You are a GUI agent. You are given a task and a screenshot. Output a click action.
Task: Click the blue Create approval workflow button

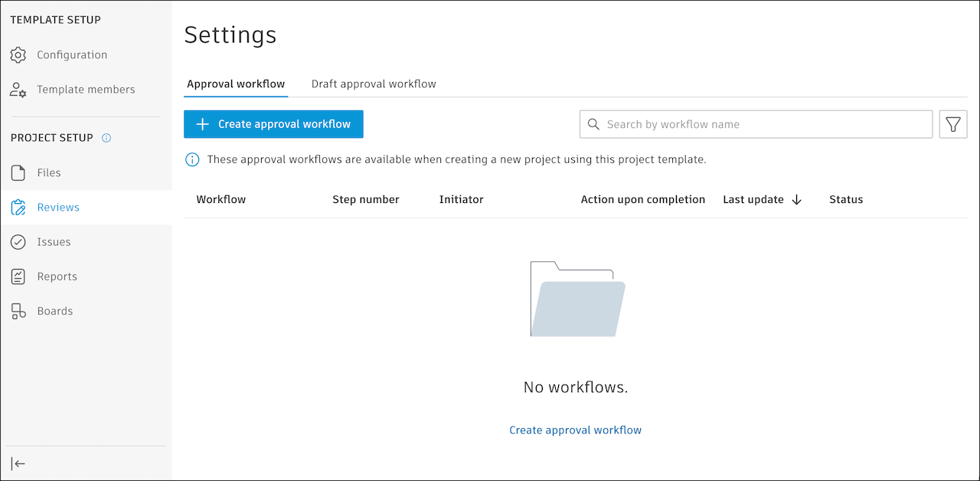pos(273,124)
